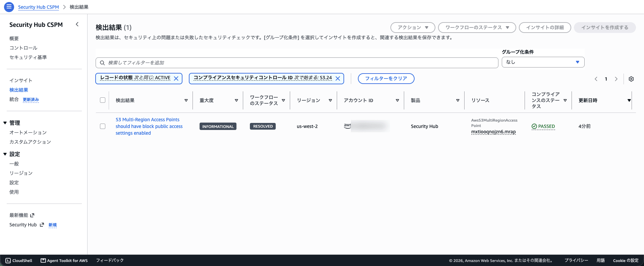The height and width of the screenshot is (266, 644).
Task: Open セキュリティ基準 in sidebar
Action: point(28,57)
